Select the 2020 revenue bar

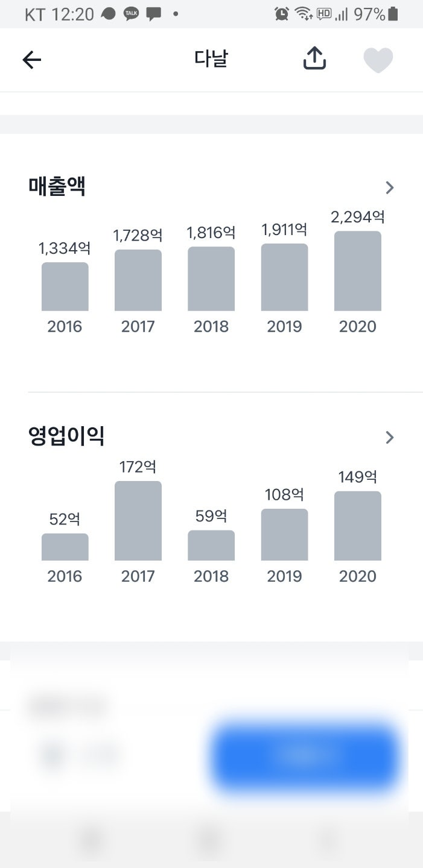pyautogui.click(x=357, y=271)
